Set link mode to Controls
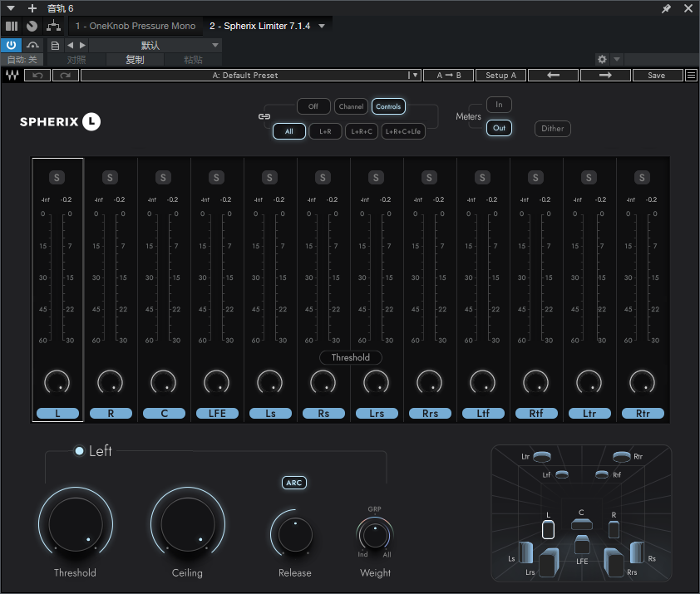This screenshot has height=594, width=700. coord(388,106)
